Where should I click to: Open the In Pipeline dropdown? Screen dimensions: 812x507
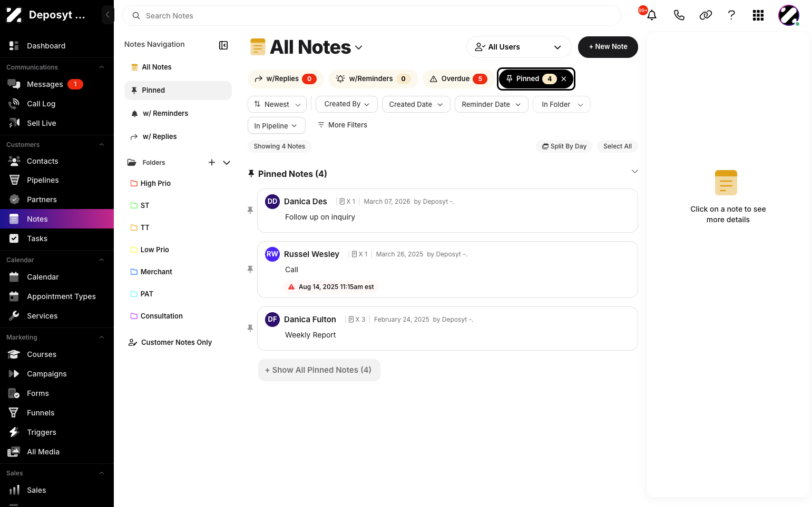pos(277,125)
